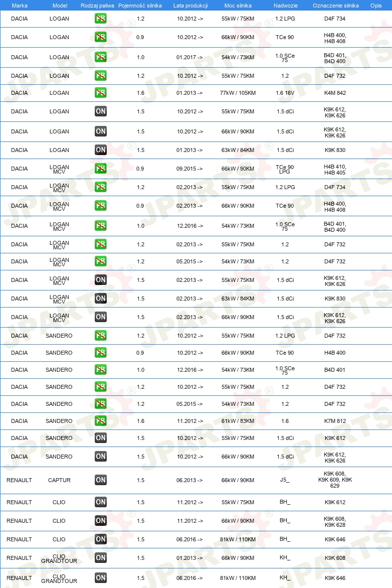Select diesel ON icon for Logan K9K 830
The height and width of the screenshot is (588, 392).
click(100, 150)
